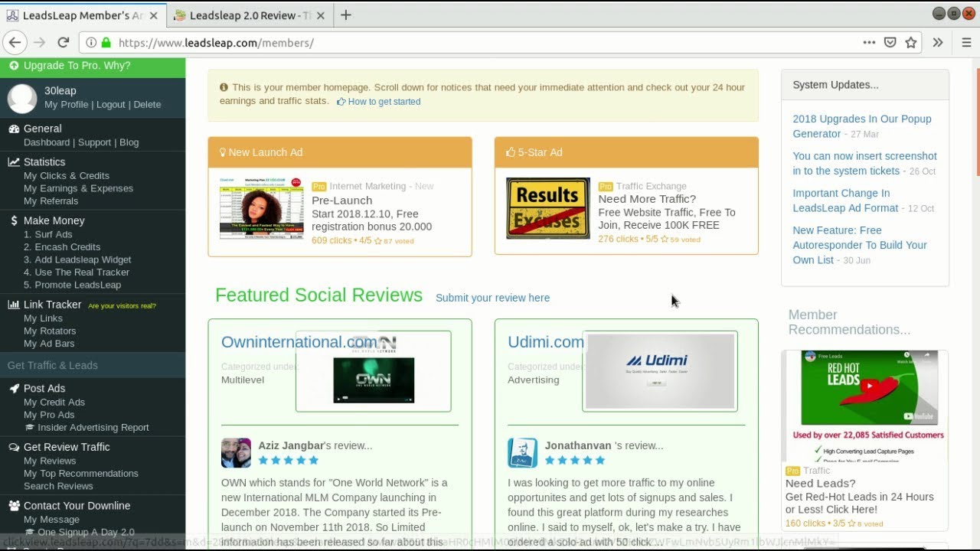This screenshot has width=980, height=551.
Task: Play the Red Hot Leads video thumbnail
Action: pos(869,387)
